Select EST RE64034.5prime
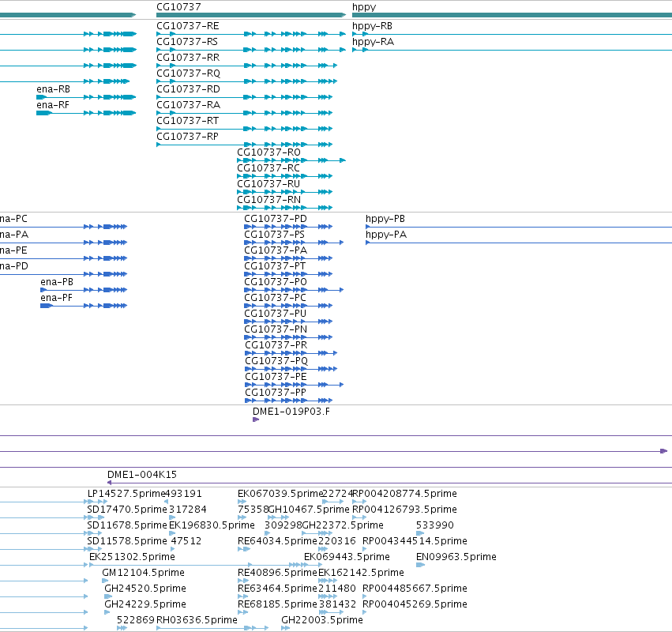Image resolution: width=672 pixels, height=632 pixels. tap(277, 541)
